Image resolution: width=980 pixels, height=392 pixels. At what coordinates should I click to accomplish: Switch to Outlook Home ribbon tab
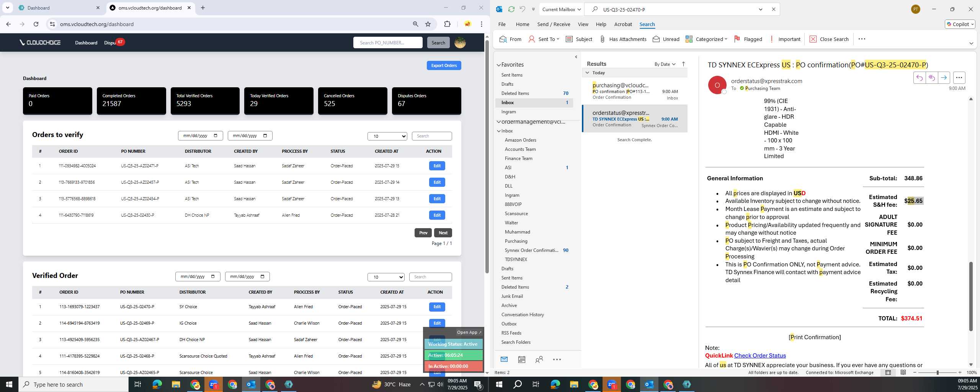pyautogui.click(x=522, y=24)
